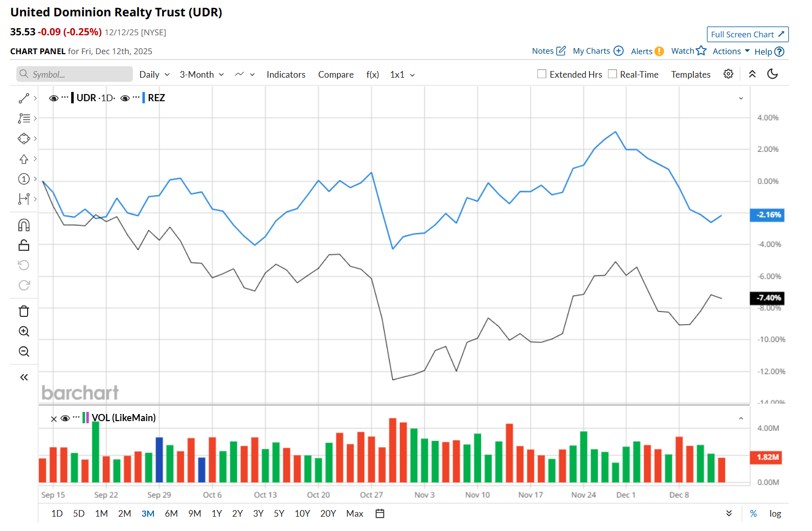
Task: Hide the REZ comparison line
Action: [125, 98]
